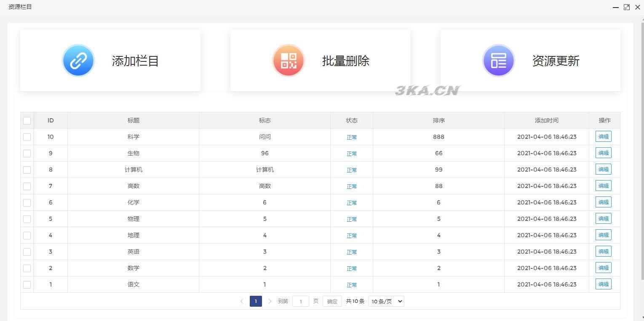Click the page 1 pagination button

point(256,301)
